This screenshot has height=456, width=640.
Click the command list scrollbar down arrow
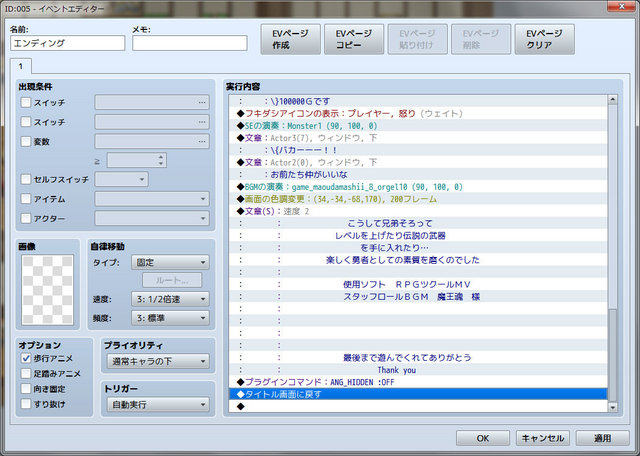(612, 407)
